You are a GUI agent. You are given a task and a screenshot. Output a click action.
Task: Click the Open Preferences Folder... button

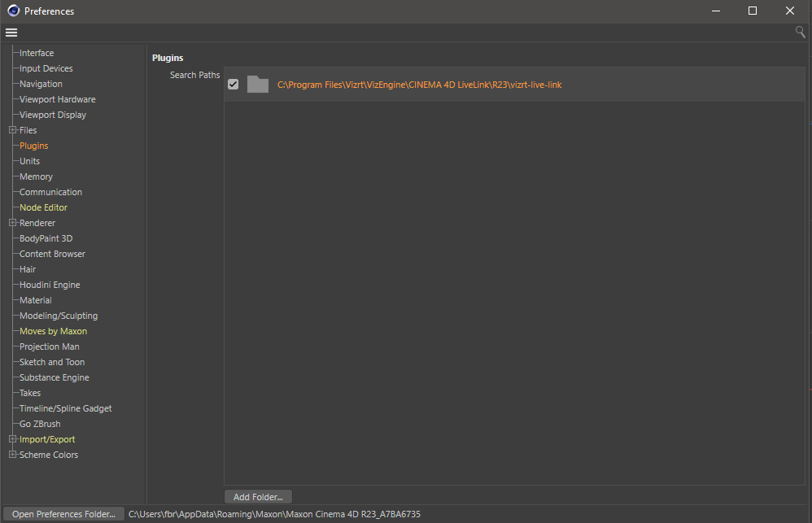click(x=63, y=514)
